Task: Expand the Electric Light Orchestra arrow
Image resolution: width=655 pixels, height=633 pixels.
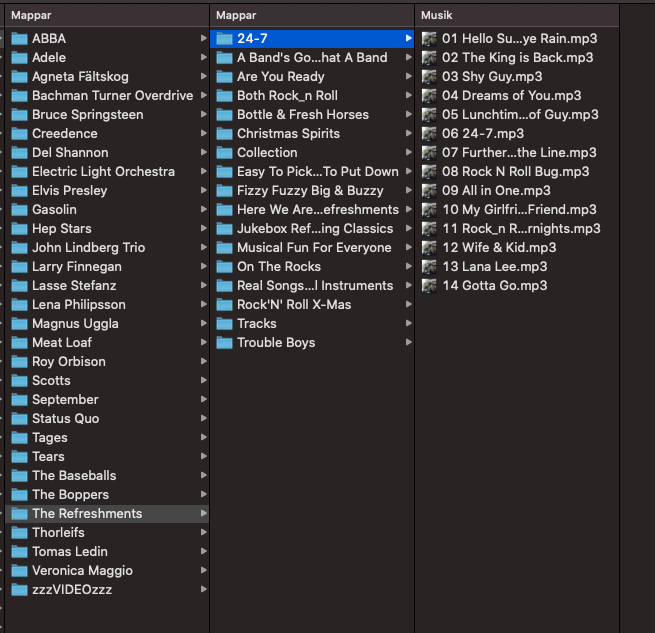Action: pyautogui.click(x=203, y=171)
